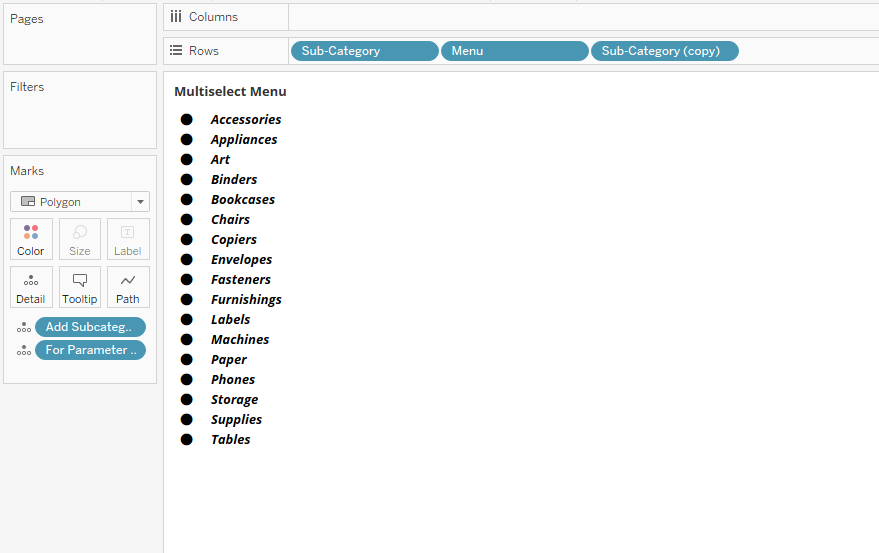
Task: Select the Fasteners label
Action: (240, 280)
